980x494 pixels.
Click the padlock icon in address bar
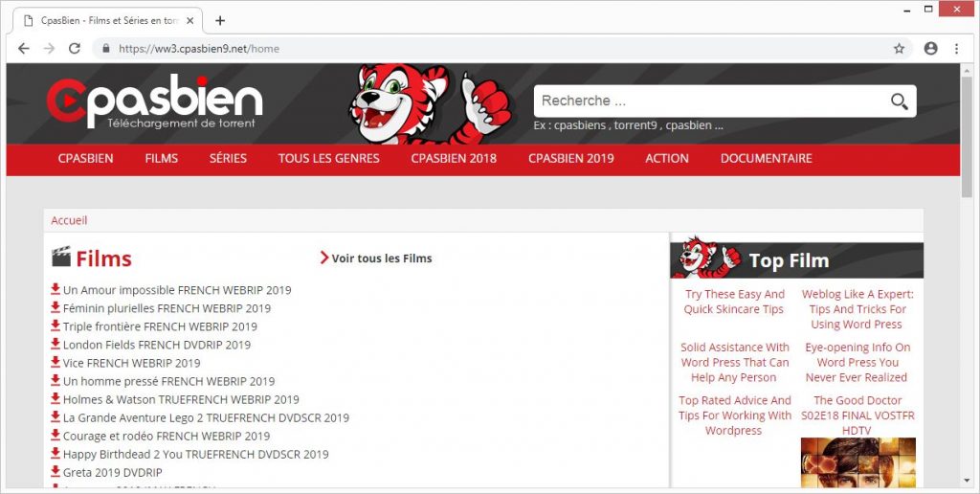(105, 49)
